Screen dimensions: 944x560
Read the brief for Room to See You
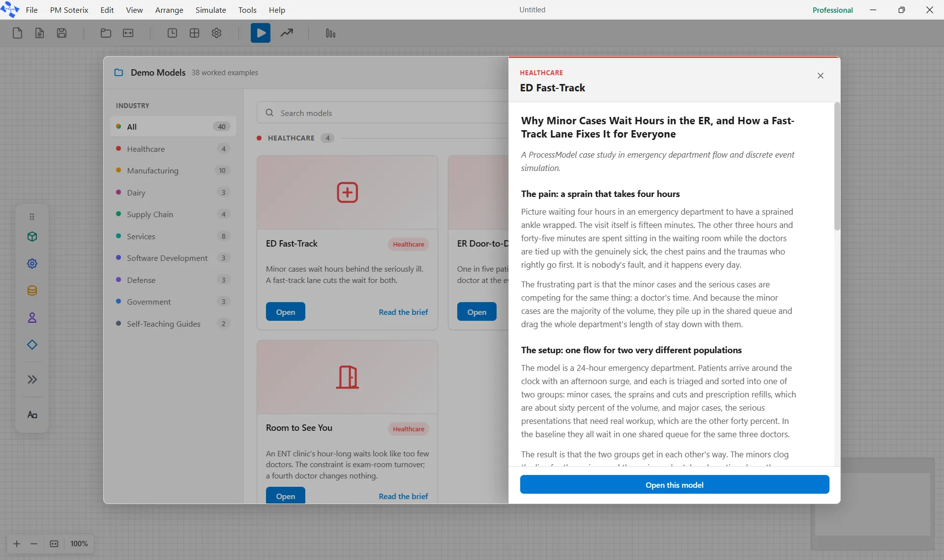[x=403, y=496]
